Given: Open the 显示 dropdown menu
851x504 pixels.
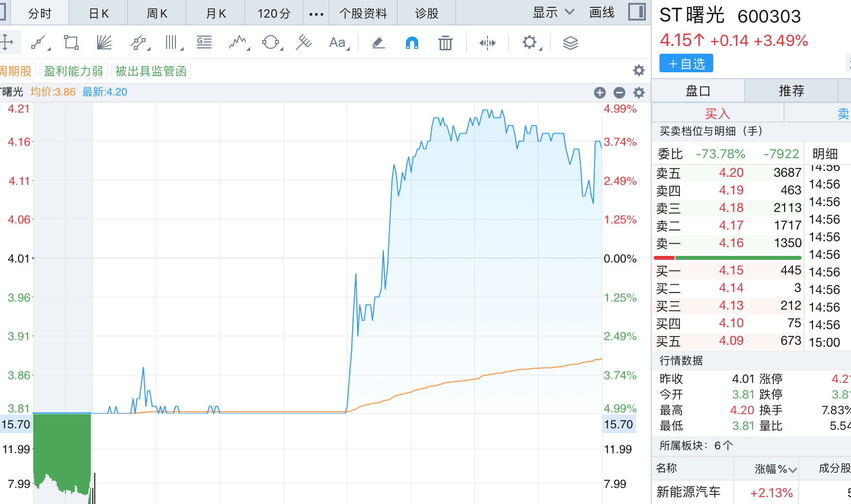Looking at the screenshot, I should [x=553, y=13].
